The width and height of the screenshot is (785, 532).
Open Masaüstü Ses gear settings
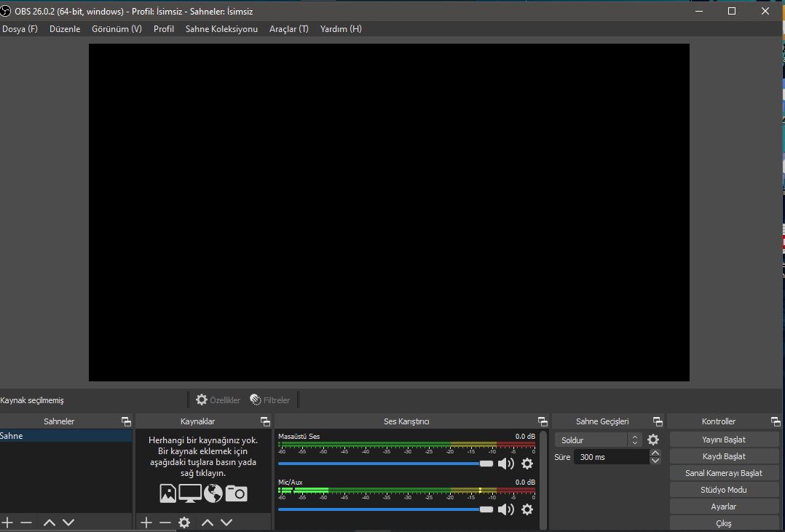click(527, 464)
